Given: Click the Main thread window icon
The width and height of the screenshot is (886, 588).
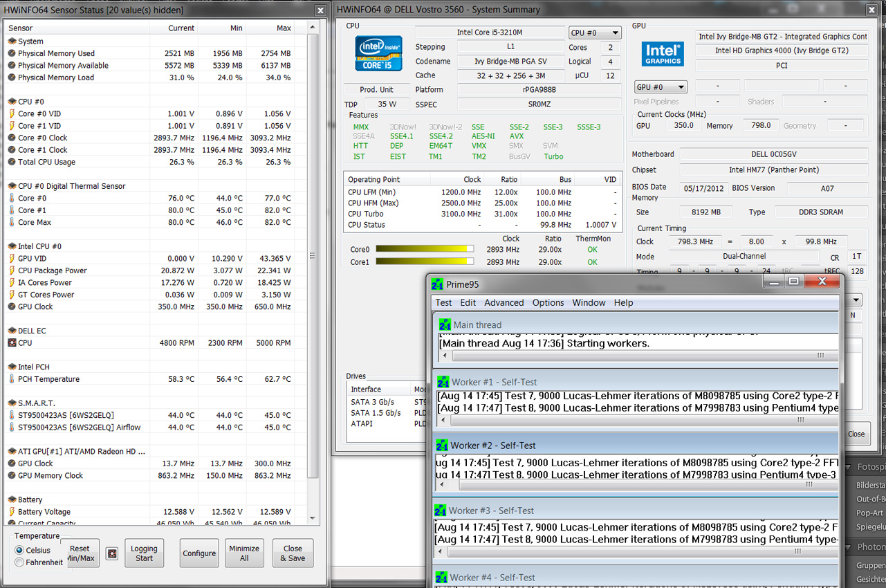Looking at the screenshot, I should coord(445,324).
